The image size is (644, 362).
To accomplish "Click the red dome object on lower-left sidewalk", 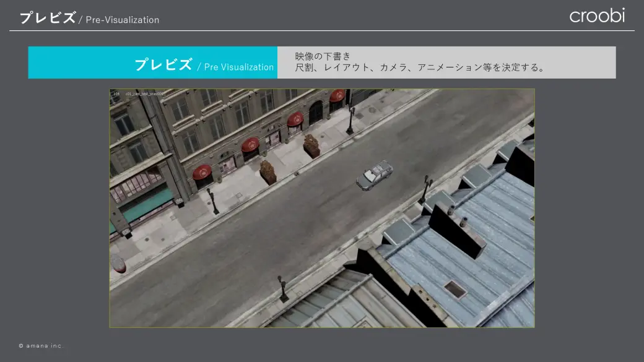I will 118,264.
